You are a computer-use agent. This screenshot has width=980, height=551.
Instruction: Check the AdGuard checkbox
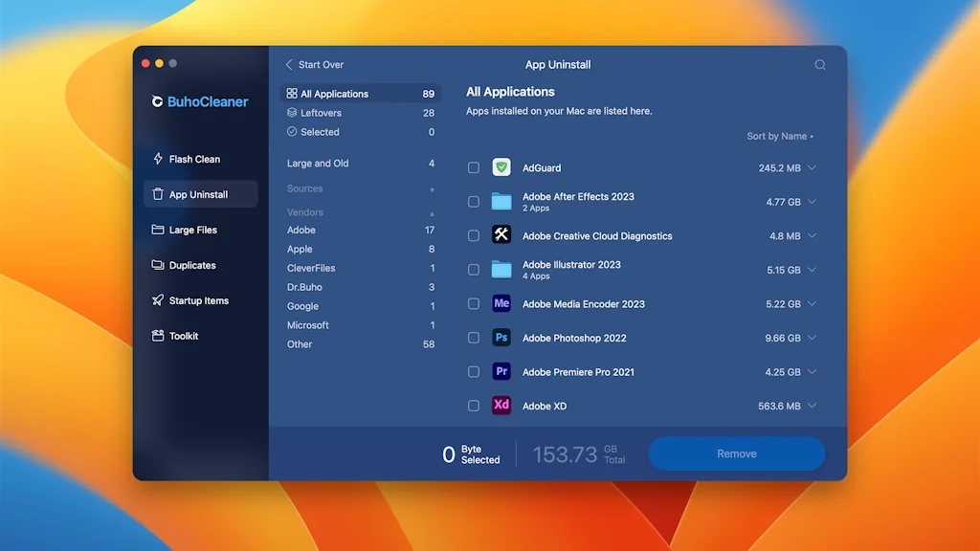[x=473, y=166]
